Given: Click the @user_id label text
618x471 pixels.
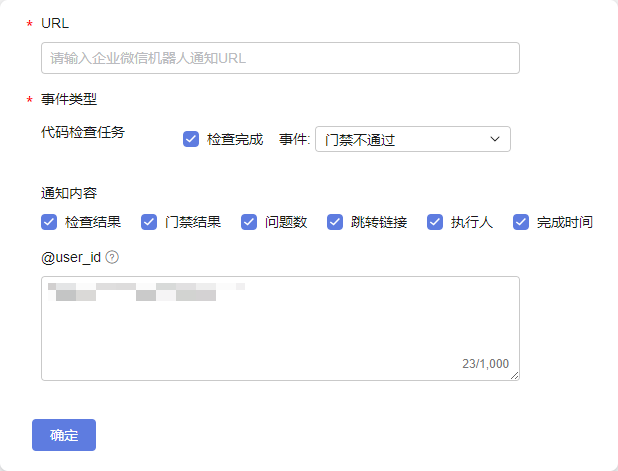Looking at the screenshot, I should point(71,257).
